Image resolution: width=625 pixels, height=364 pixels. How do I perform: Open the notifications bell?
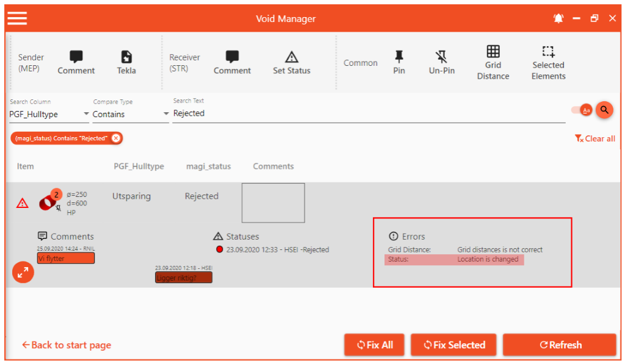[x=558, y=19]
